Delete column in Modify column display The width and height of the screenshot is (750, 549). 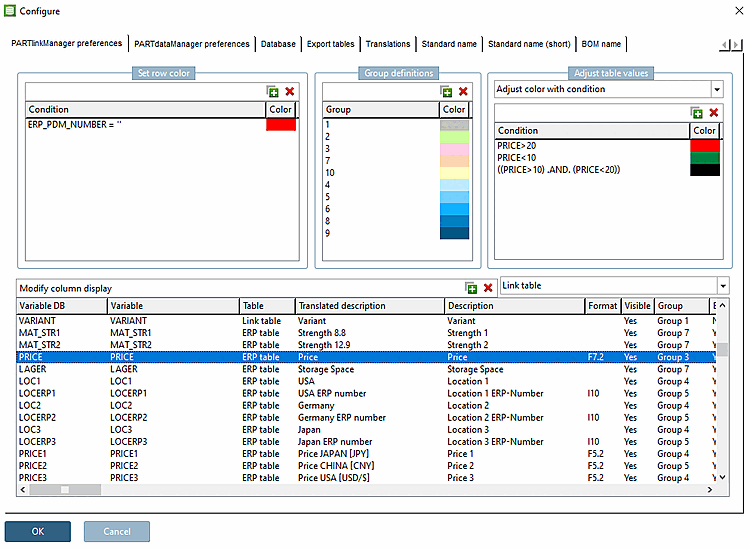point(488,288)
